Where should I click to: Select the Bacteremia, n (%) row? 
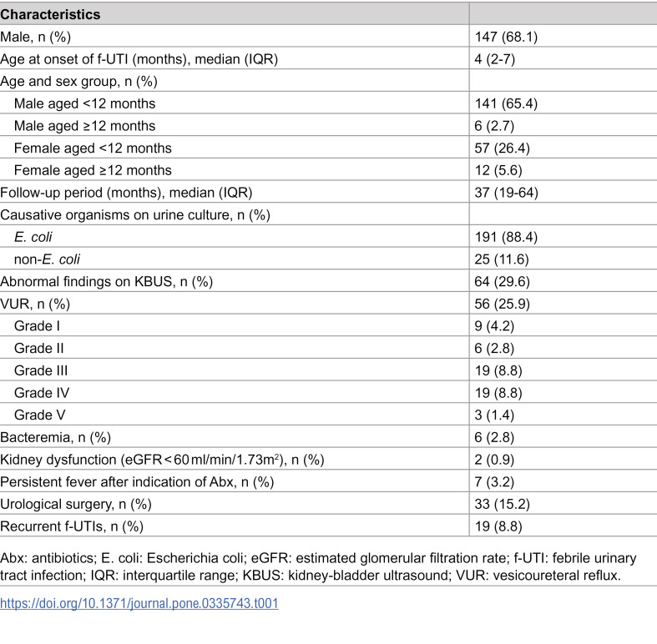[x=329, y=437]
